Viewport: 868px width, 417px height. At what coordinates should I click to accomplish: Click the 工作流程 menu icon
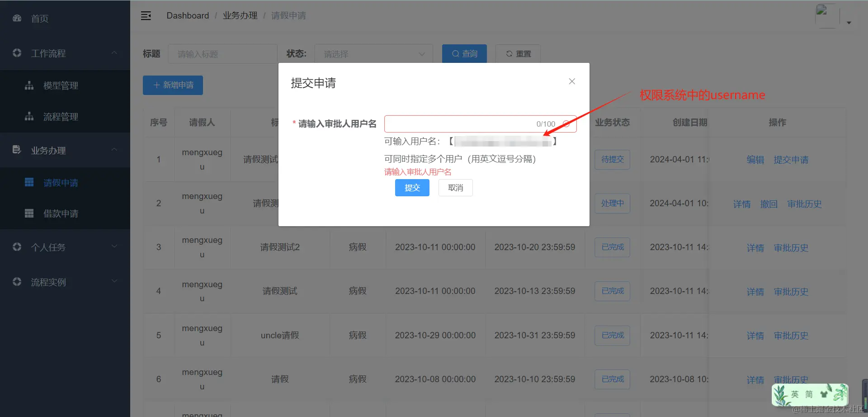17,53
